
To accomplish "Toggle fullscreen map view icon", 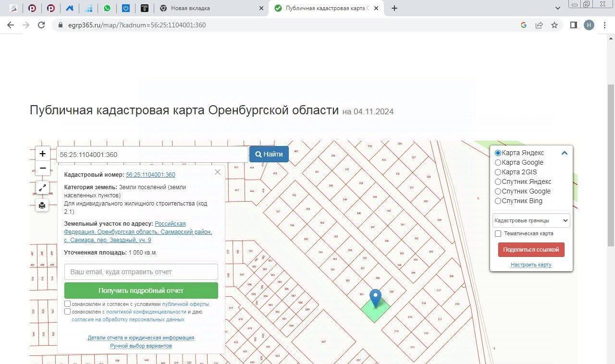I will (43, 188).
